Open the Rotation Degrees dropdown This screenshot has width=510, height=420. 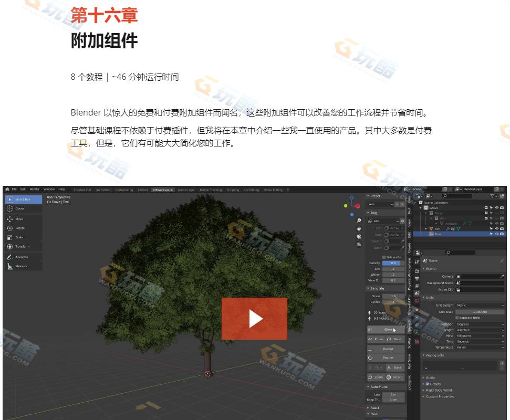pos(480,324)
